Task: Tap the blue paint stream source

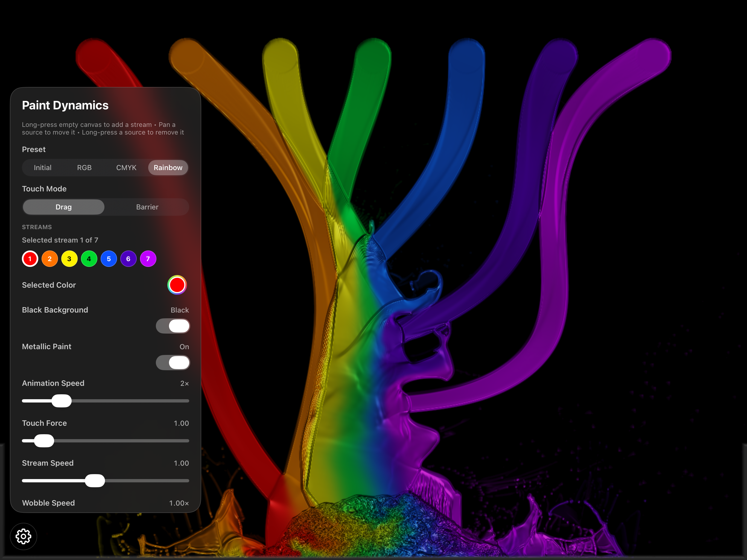Action: (467, 56)
